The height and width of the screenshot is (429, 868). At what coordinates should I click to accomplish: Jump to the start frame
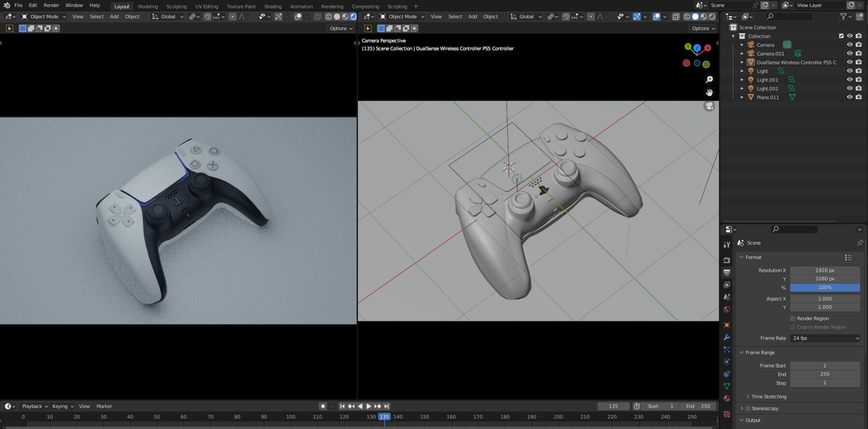point(342,406)
